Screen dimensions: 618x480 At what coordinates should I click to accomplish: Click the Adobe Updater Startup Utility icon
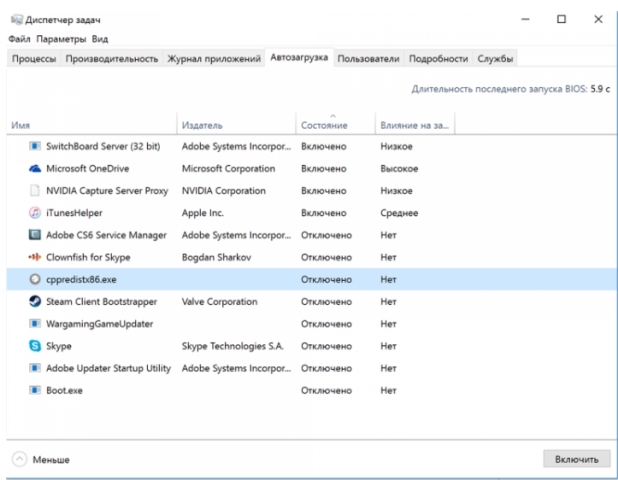coord(35,368)
